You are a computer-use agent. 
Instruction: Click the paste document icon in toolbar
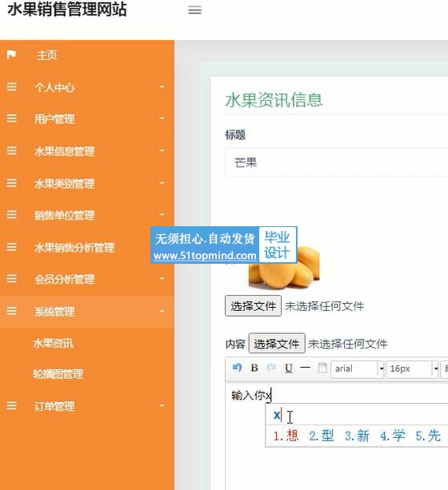(x=322, y=368)
